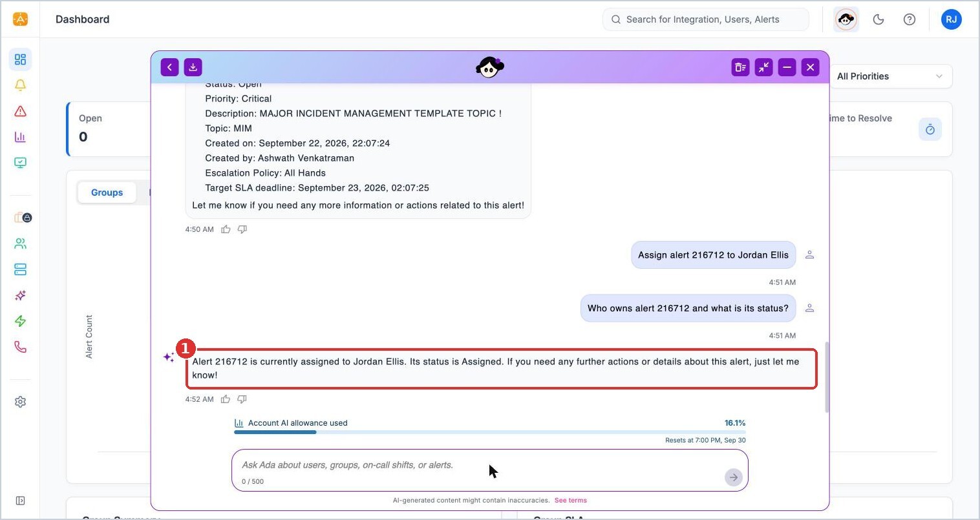Screen dimensions: 980x520
Task: Click the send arrow button
Action: pos(733,477)
